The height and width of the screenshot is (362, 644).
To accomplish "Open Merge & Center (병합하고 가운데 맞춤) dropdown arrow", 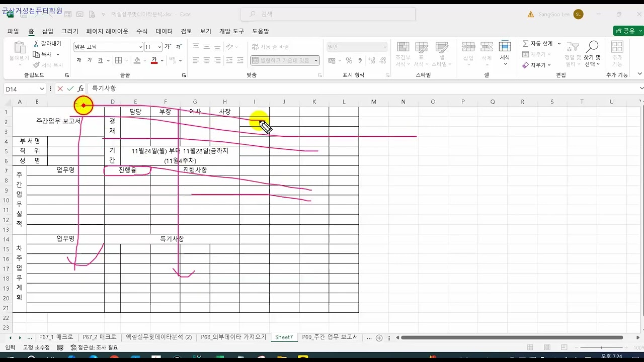I will 316,60.
